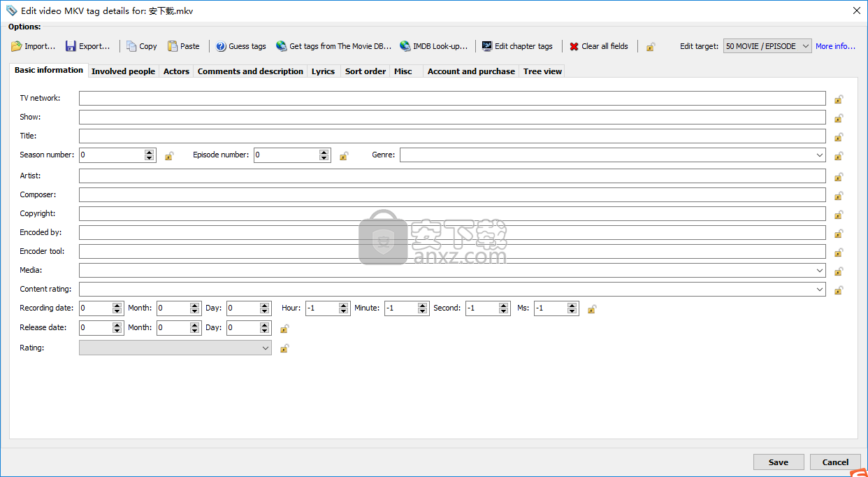Toggle lock icon for Copyright field
This screenshot has height=477, width=868.
pyautogui.click(x=839, y=215)
